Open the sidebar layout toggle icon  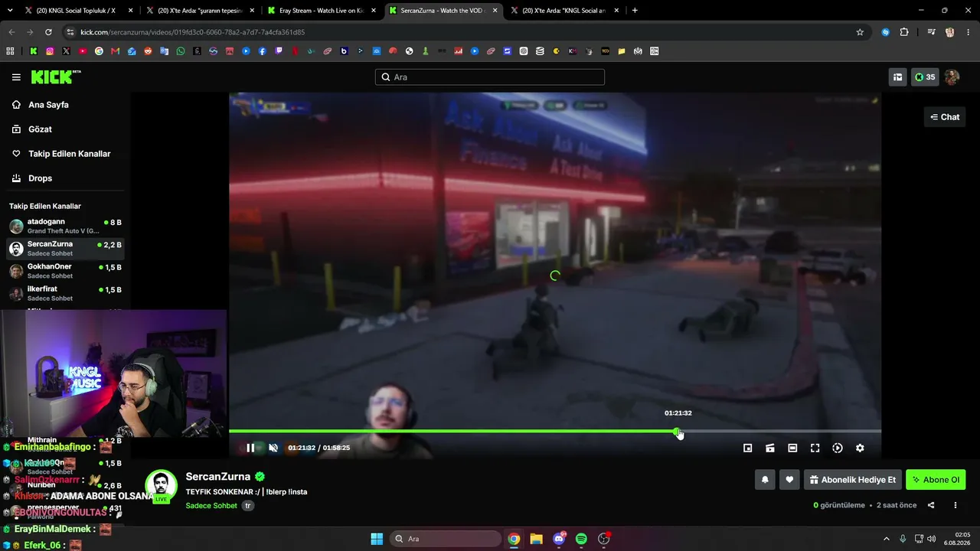(897, 77)
